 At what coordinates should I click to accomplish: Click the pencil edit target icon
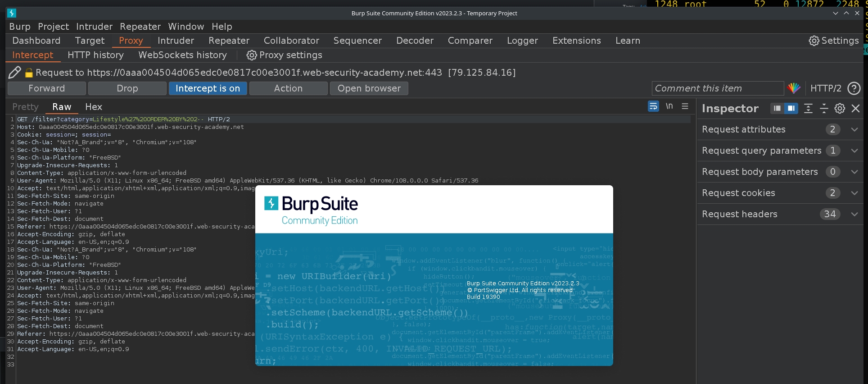point(14,72)
